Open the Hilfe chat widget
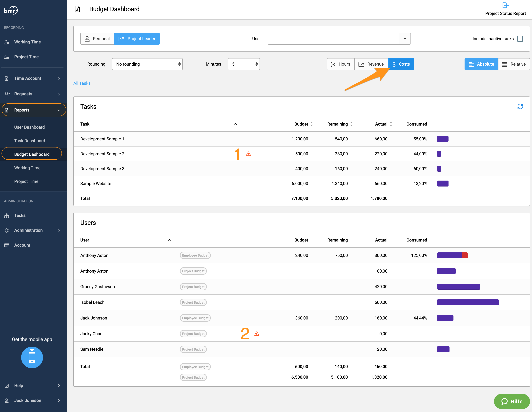 tap(512, 401)
